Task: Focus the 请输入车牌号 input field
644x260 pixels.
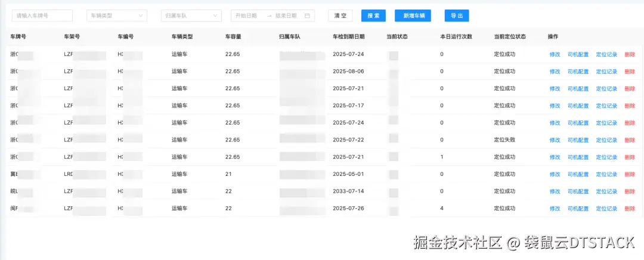Action: pyautogui.click(x=42, y=16)
